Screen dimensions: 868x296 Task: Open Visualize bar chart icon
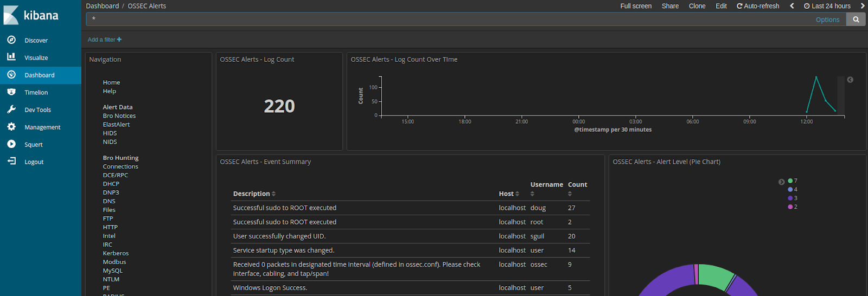point(11,57)
